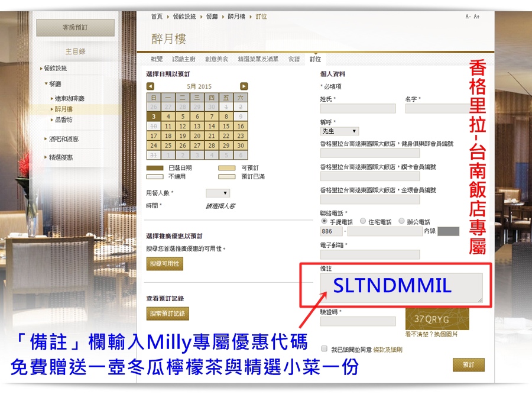Open the 用餐人數 guest count dropdown
This screenshot has width=532, height=394.
tap(218, 193)
